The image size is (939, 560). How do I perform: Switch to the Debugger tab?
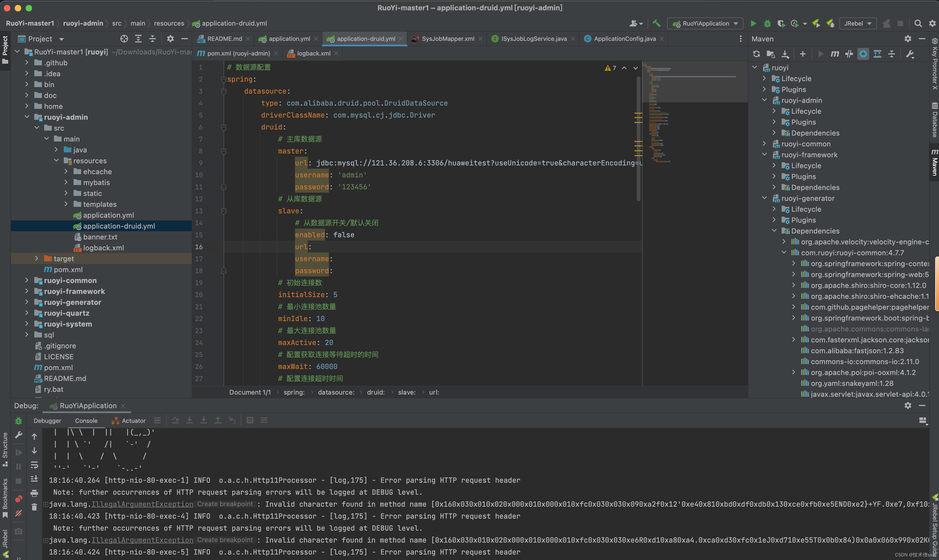click(47, 420)
